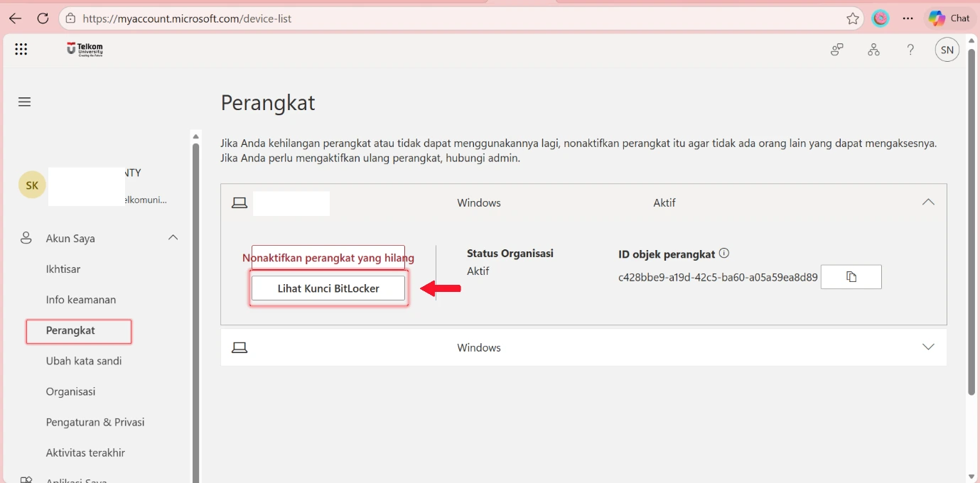Click the sidebar vertical scrollbar
Image resolution: width=980 pixels, height=483 pixels.
(x=196, y=313)
